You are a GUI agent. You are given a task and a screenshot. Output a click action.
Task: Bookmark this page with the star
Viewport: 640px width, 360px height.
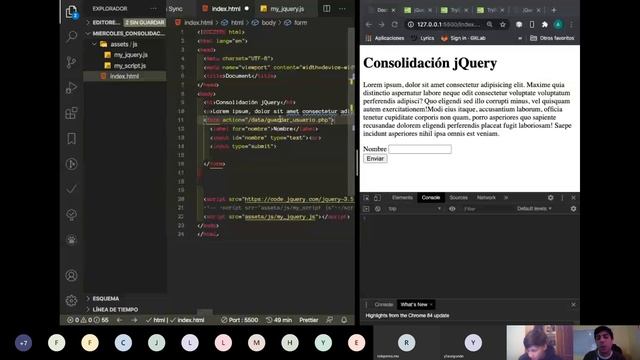coord(503,24)
